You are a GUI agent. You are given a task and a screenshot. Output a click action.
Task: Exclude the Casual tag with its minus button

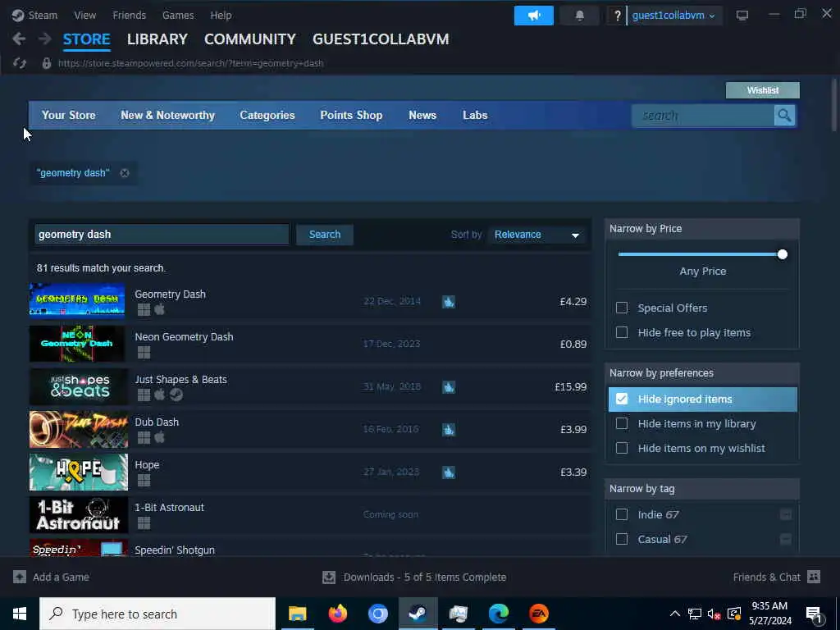click(x=785, y=540)
